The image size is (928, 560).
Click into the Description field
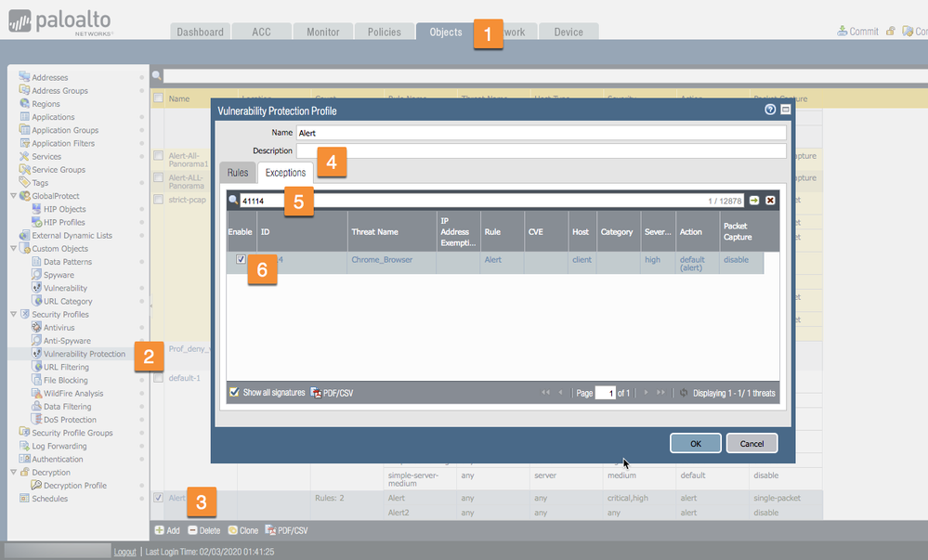[x=541, y=150]
